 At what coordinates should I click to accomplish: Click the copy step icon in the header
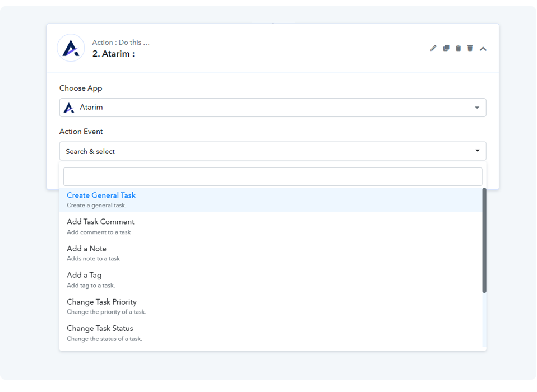coord(446,48)
